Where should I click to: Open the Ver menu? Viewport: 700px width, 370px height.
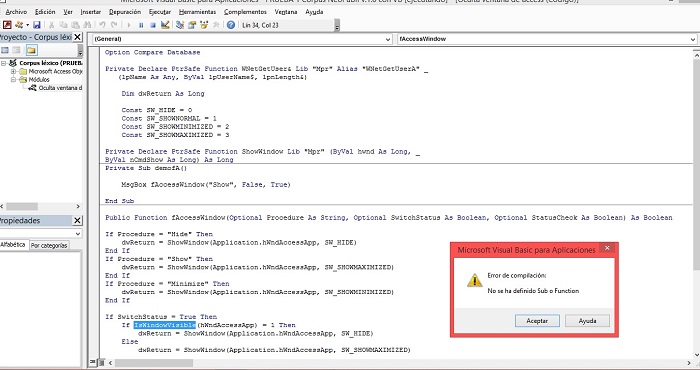(68, 12)
